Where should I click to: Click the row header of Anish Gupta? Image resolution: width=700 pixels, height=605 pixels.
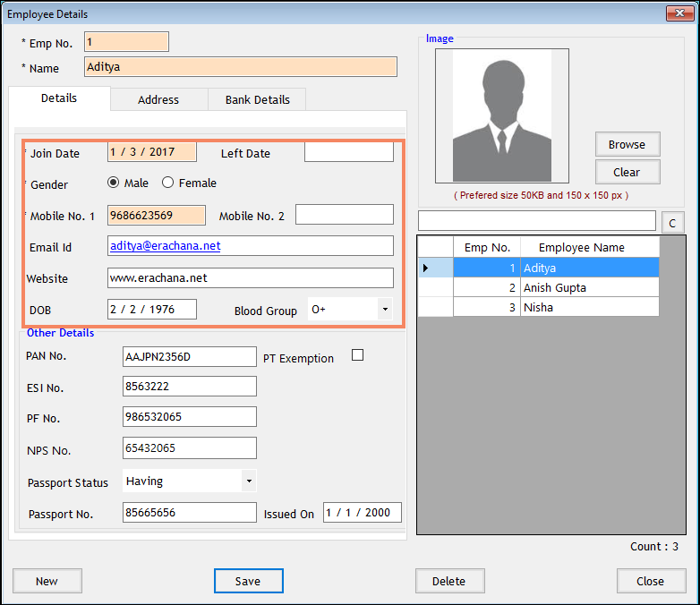436,287
